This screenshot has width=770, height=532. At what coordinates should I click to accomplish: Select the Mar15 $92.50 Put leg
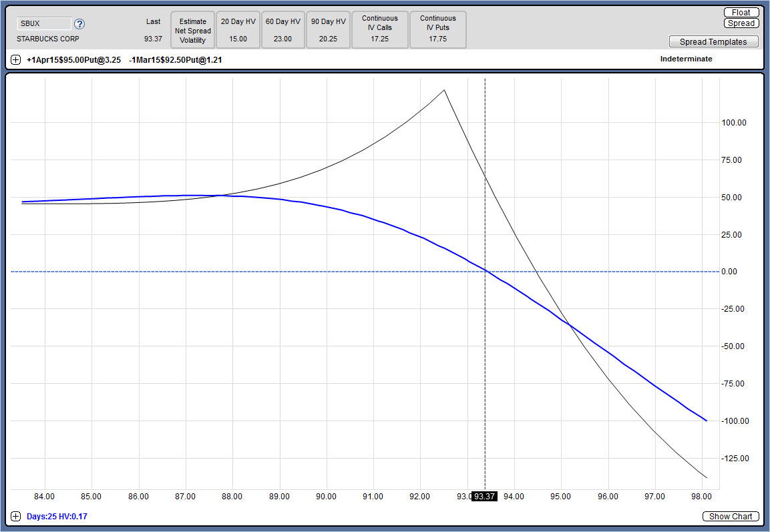click(175, 59)
